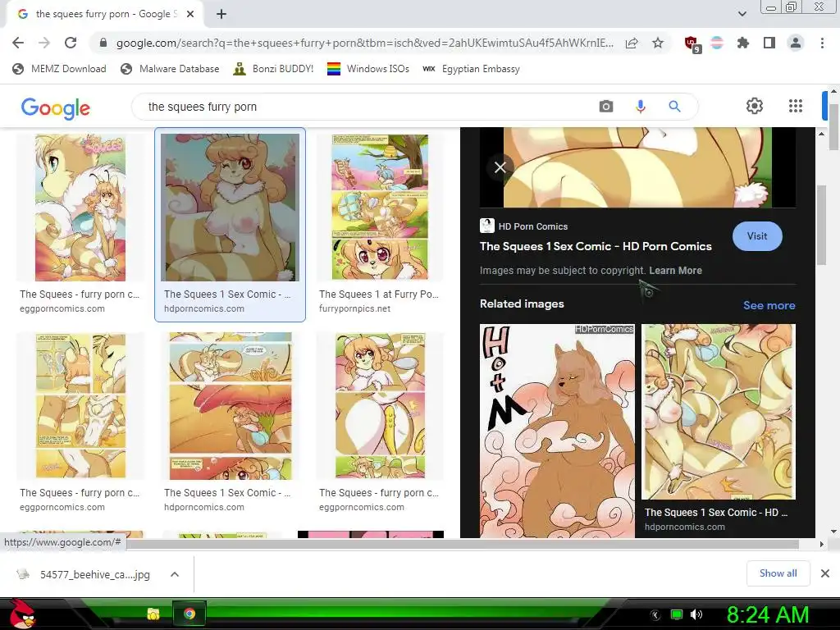View site information via the lock icon
This screenshot has width=840, height=630.
click(103, 43)
